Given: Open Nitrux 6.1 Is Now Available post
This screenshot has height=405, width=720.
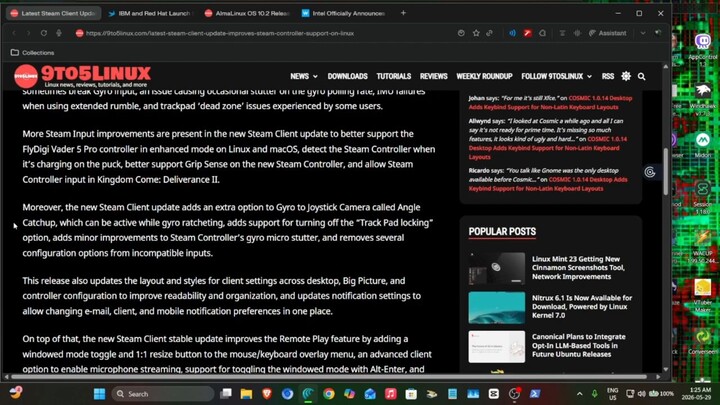Looking at the screenshot, I should 582,306.
